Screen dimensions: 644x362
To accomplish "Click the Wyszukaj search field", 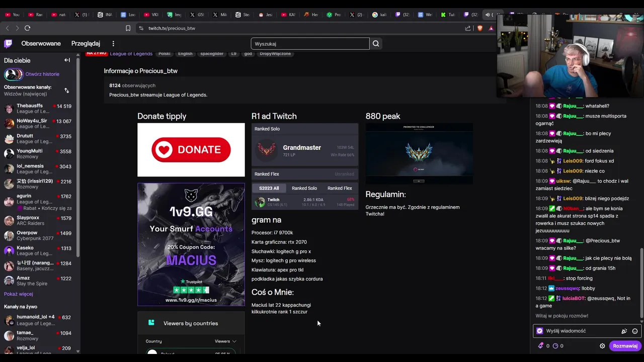I will [310, 44].
